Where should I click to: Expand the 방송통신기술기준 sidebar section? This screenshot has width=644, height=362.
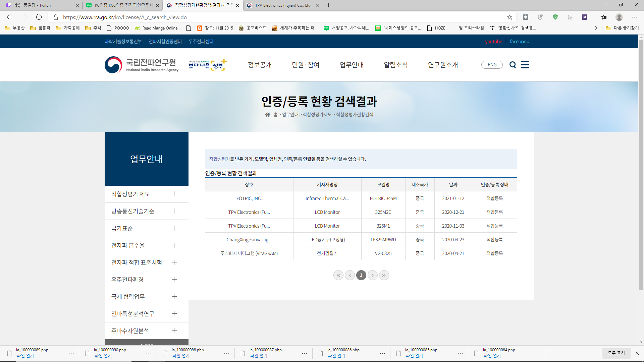pyautogui.click(x=174, y=211)
